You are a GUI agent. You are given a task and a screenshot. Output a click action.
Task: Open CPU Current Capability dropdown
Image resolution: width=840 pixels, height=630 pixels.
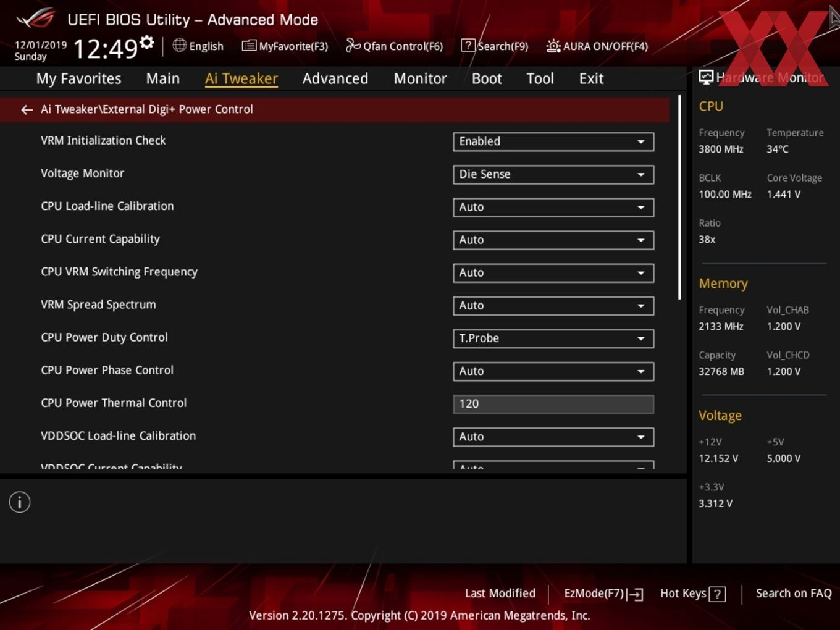tap(553, 240)
